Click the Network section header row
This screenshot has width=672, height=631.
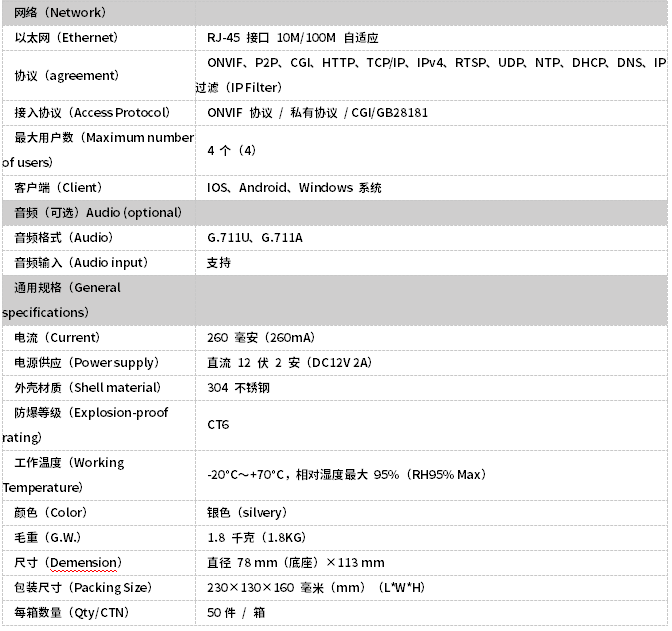click(x=60, y=13)
